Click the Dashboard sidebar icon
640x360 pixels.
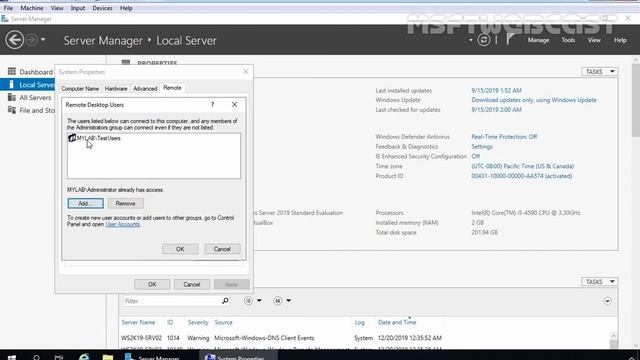(x=11, y=72)
